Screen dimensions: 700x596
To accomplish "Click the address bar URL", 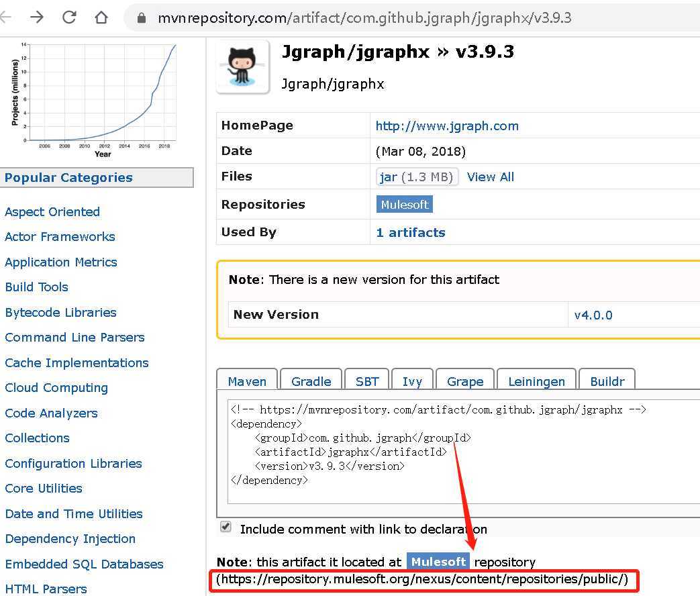I will pyautogui.click(x=364, y=18).
